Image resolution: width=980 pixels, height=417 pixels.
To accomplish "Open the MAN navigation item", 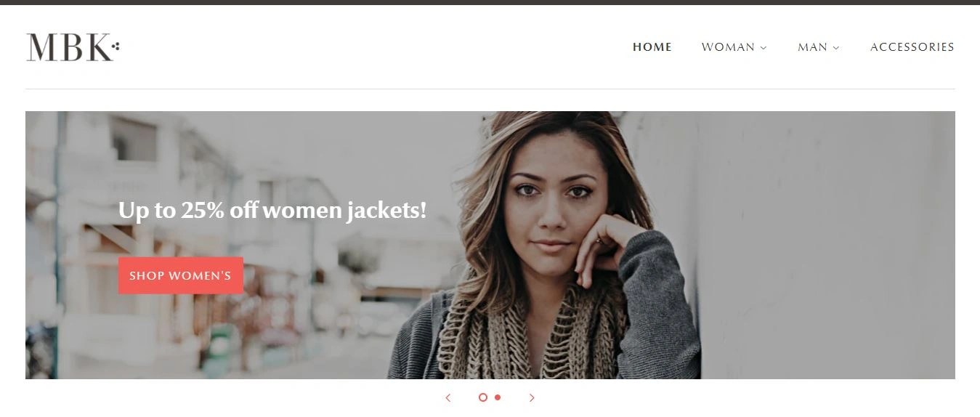I will tap(812, 47).
